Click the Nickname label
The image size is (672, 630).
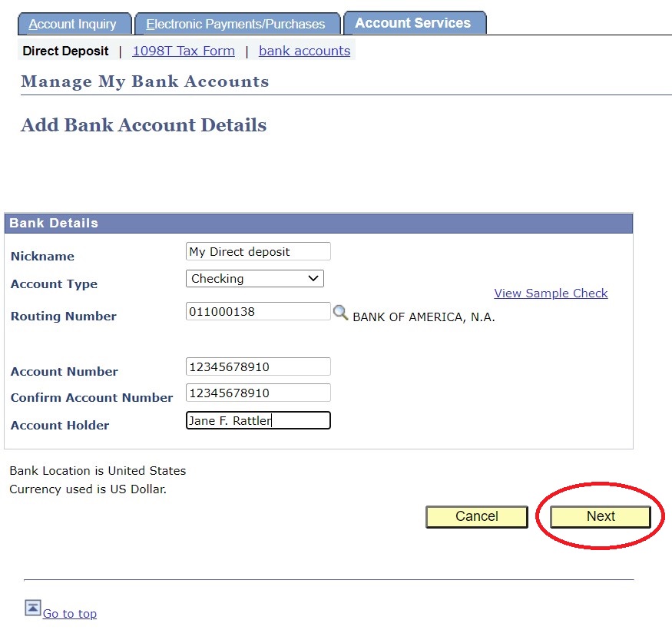tap(42, 256)
